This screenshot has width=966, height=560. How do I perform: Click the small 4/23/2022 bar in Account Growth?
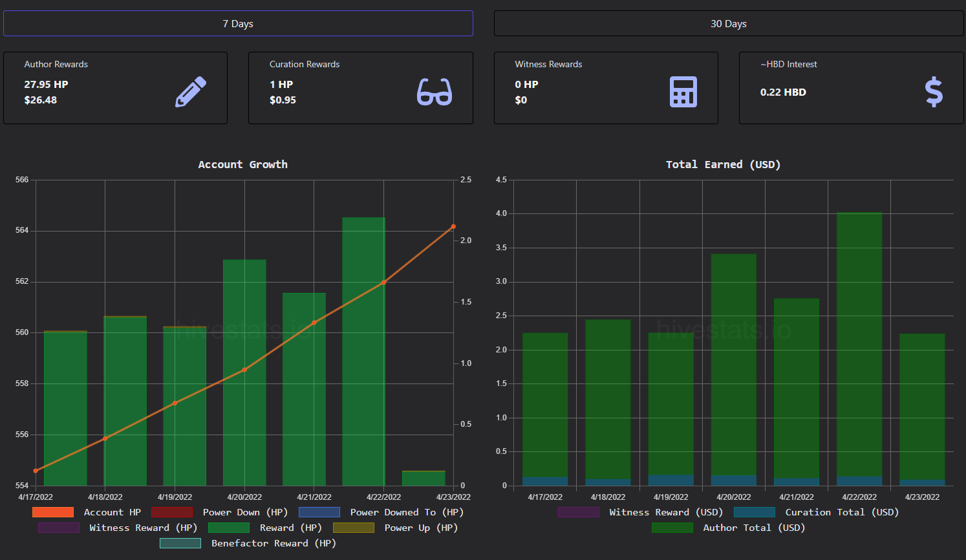(424, 479)
